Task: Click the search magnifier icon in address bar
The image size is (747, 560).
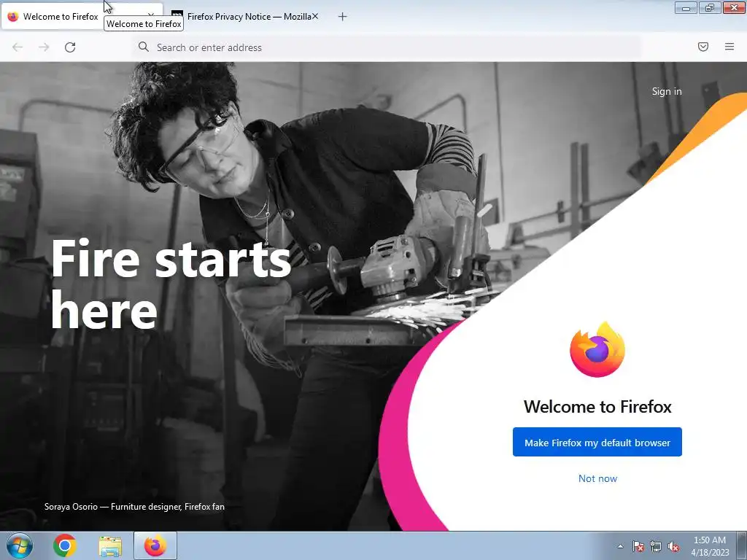Action: [144, 47]
